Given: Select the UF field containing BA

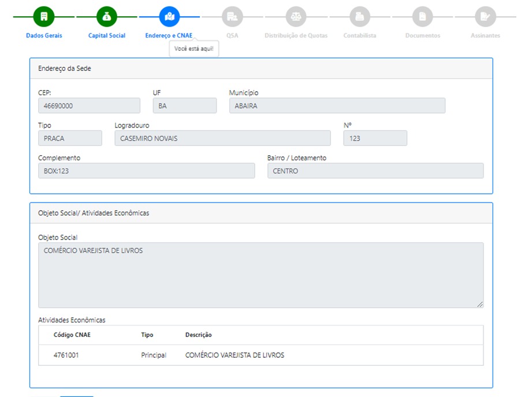Looking at the screenshot, I should tap(184, 106).
